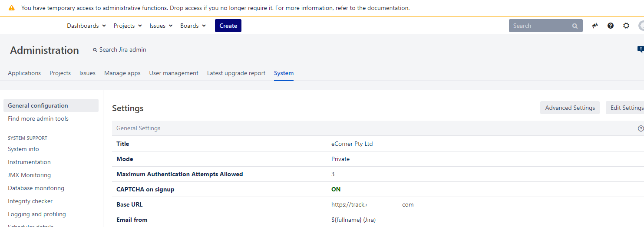The height and width of the screenshot is (227, 644).
Task: Open System info in sidebar
Action: click(23, 149)
